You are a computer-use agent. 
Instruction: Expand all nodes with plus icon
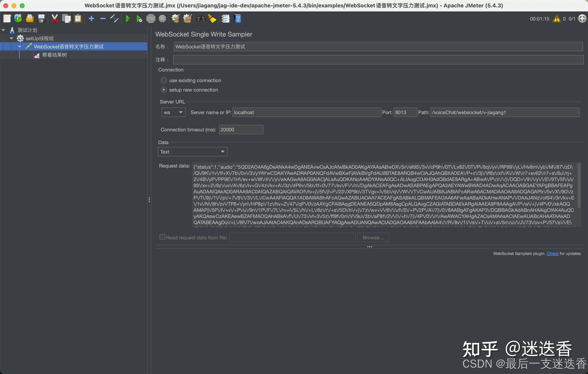pyautogui.click(x=91, y=19)
